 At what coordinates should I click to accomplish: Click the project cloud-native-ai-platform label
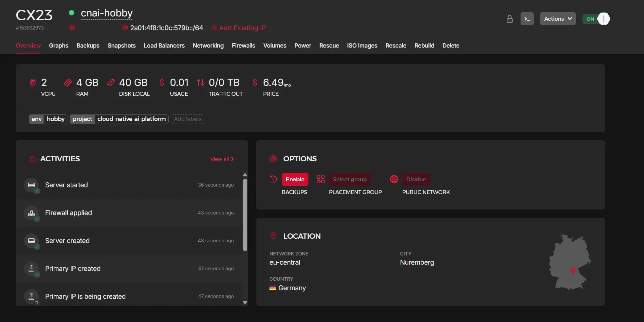coord(119,119)
